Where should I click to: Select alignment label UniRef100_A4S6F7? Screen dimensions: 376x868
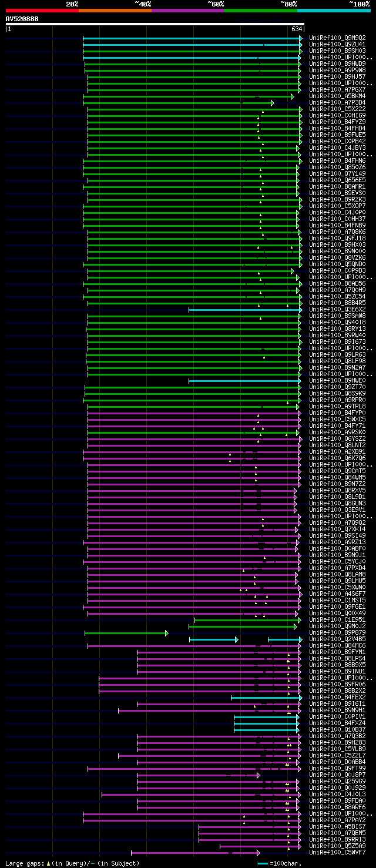click(337, 594)
